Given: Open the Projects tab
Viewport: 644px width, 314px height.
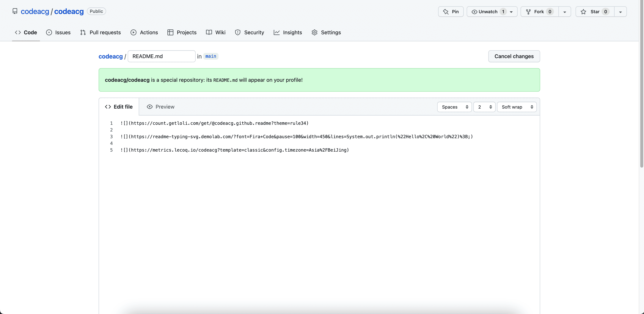Looking at the screenshot, I should click(182, 32).
